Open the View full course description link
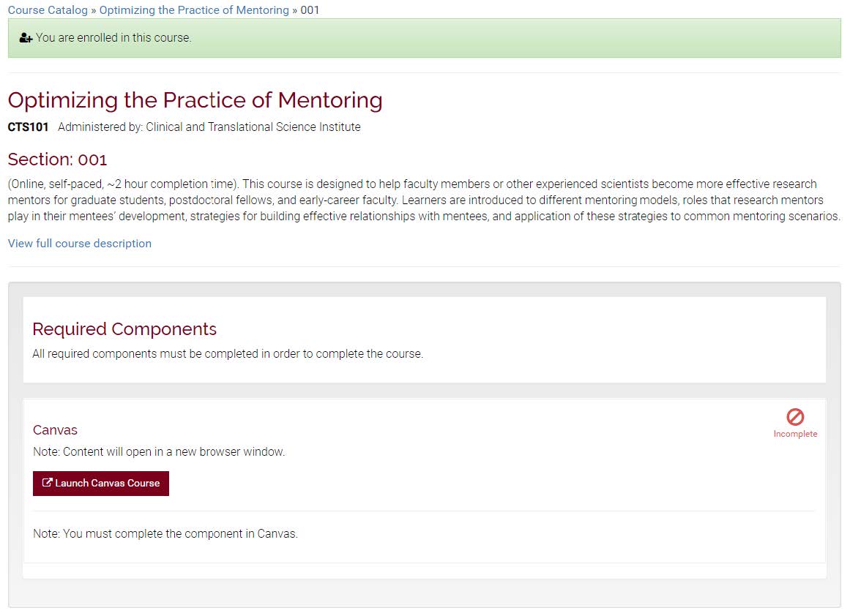 click(80, 244)
